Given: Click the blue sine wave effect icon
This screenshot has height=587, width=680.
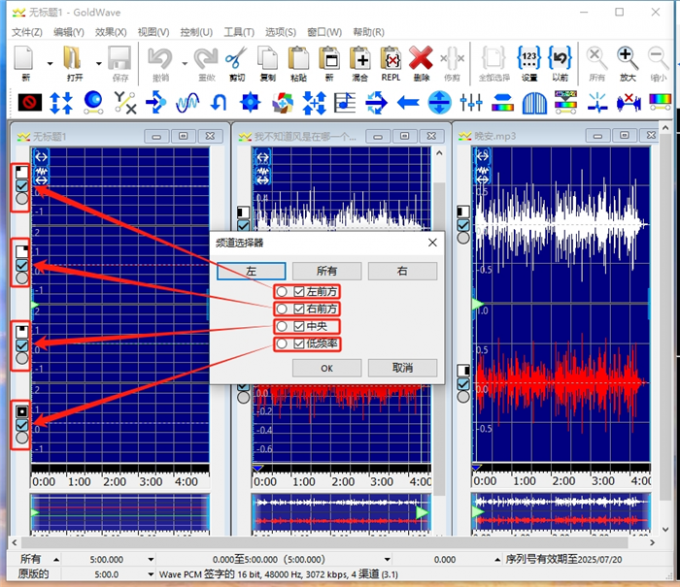Looking at the screenshot, I should (188, 103).
